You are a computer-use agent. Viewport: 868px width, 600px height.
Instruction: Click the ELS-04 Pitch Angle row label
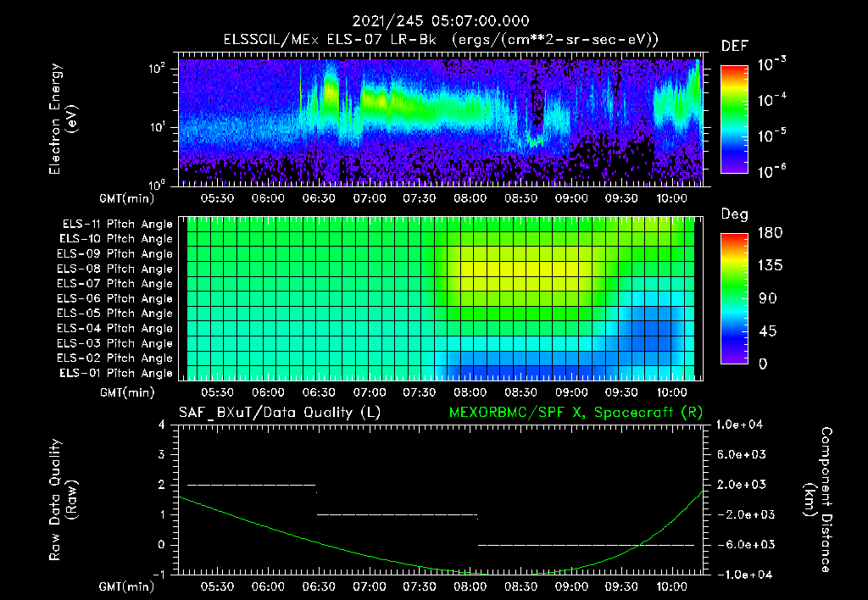tap(115, 329)
